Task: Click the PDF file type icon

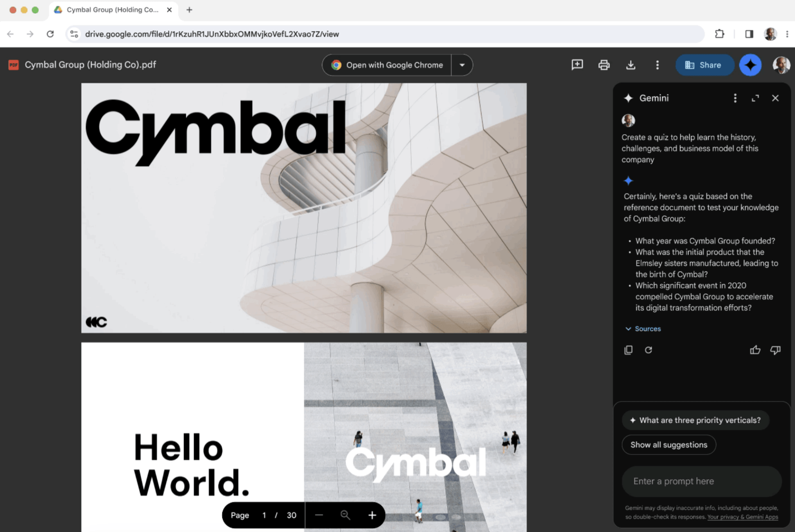Action: point(14,65)
